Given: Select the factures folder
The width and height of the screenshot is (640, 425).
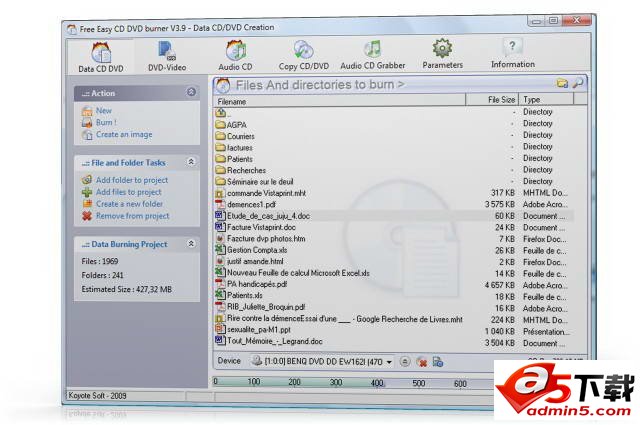Looking at the screenshot, I should coord(394,147).
